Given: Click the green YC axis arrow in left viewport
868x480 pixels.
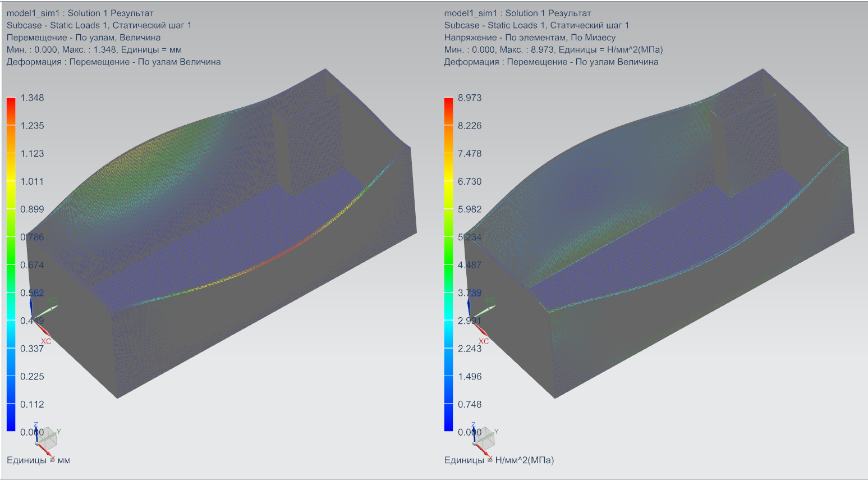Looking at the screenshot, I should (44, 309).
